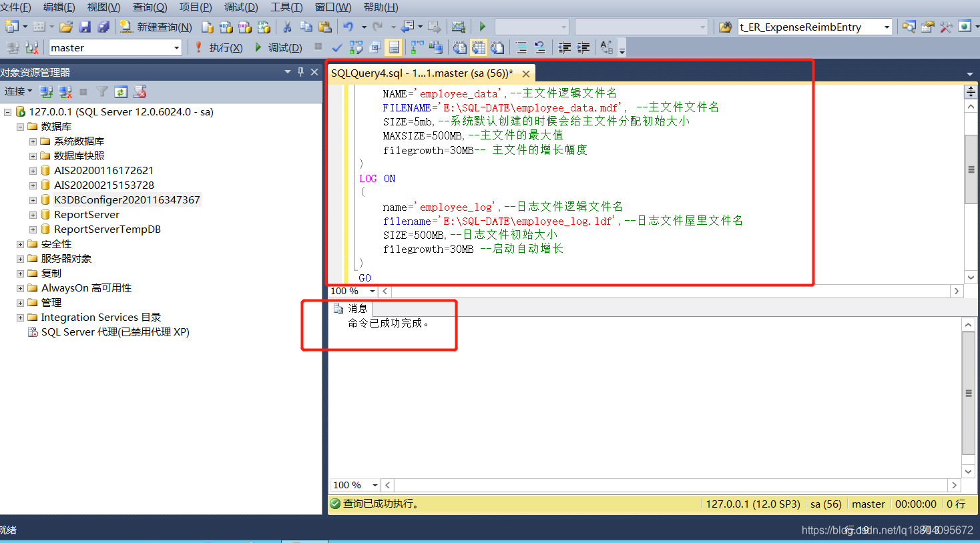Screen dimensions: 980x543
Task: Expand the AIS20200116172621 database
Action: [33, 171]
